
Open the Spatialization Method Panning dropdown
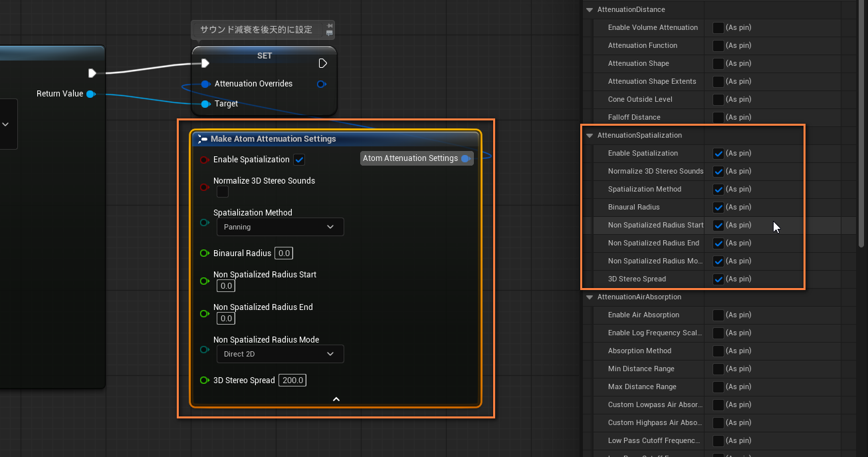(x=280, y=227)
